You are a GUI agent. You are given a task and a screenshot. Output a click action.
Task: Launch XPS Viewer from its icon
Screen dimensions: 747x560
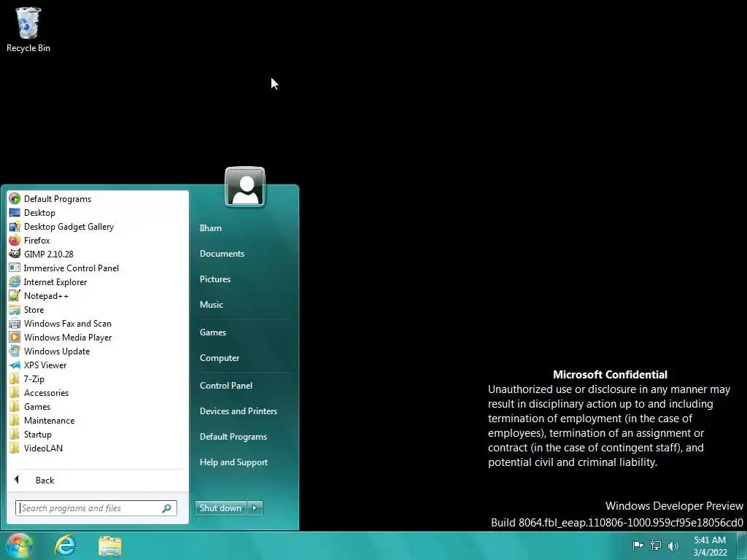pos(15,365)
